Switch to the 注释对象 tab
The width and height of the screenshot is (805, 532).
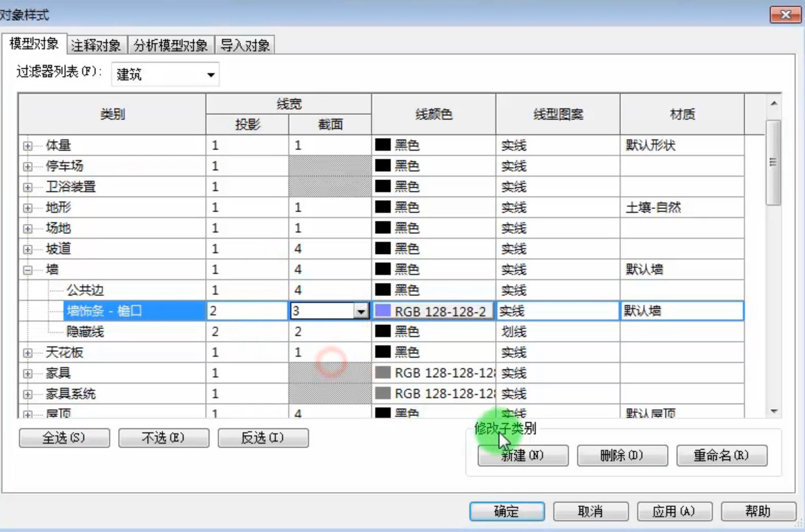[96, 45]
